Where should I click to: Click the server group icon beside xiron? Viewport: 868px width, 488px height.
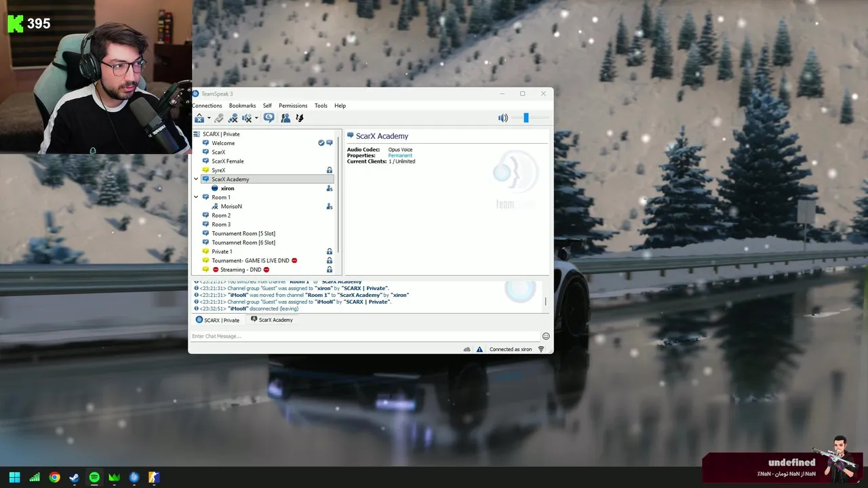[x=330, y=188]
